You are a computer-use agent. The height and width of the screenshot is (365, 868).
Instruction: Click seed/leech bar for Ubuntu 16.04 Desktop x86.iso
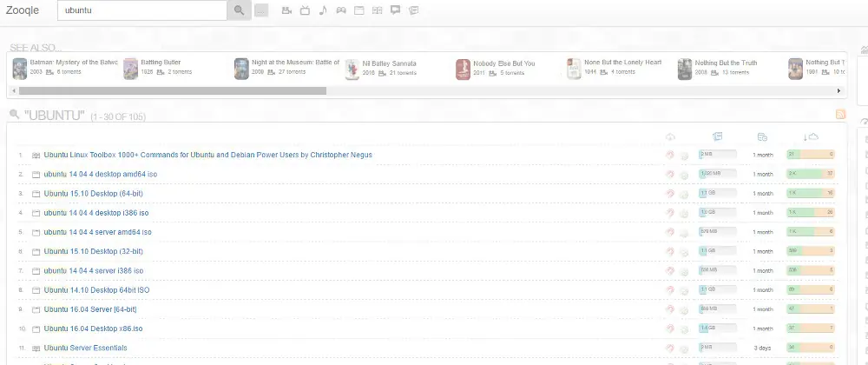[811, 328]
